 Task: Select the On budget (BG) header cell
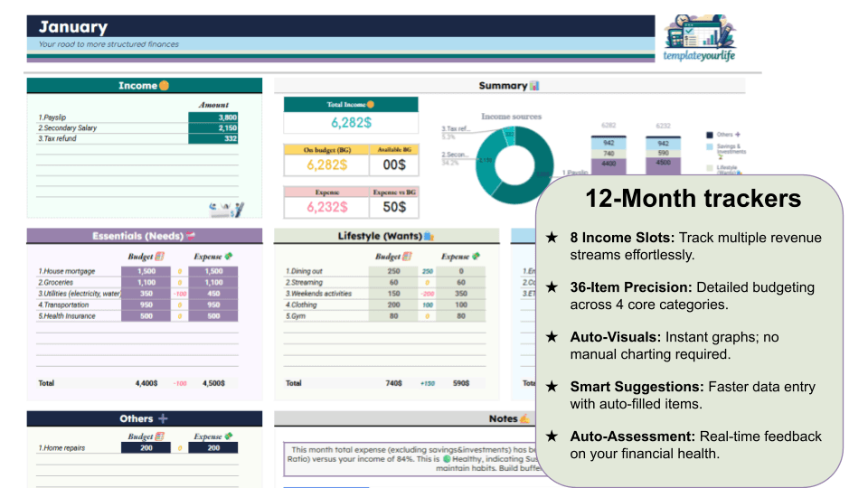coord(326,149)
